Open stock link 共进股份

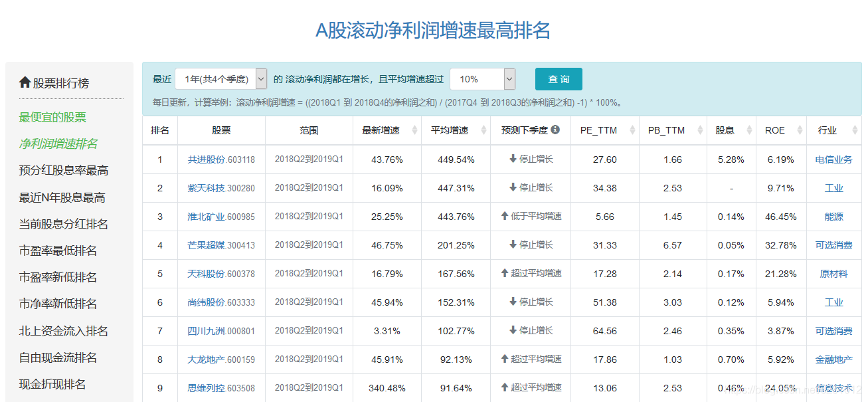pos(206,159)
